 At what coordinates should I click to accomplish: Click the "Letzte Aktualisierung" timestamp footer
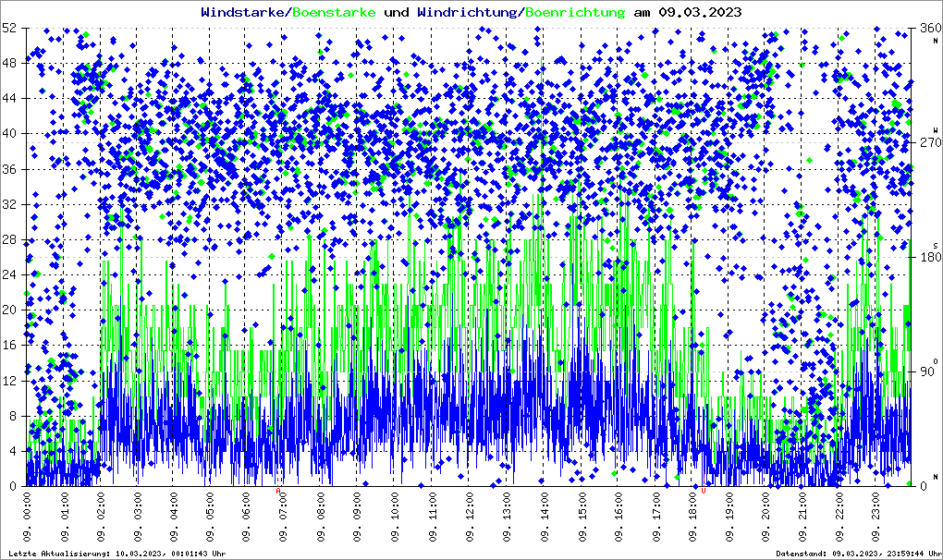(117, 554)
